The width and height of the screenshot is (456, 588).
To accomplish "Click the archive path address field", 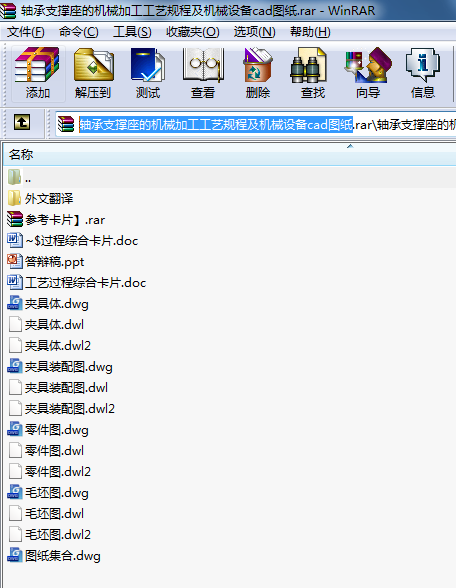I will coord(256,124).
